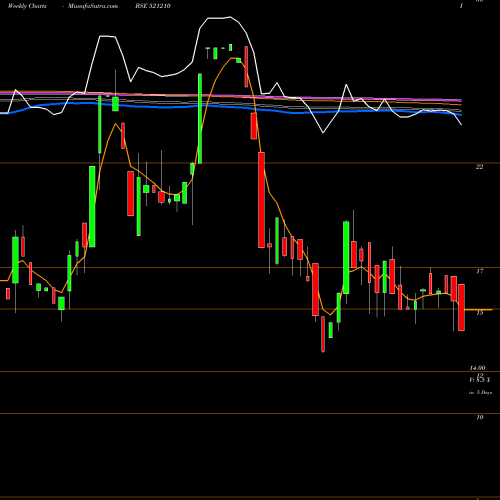Click the 'in 5 Days' text
The image size is (500, 500).
(x=480, y=393)
